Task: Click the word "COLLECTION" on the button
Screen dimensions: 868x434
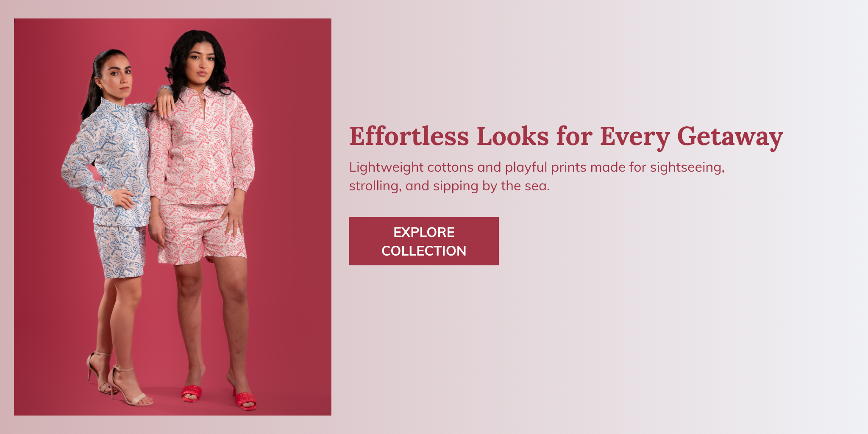Action: [x=424, y=251]
